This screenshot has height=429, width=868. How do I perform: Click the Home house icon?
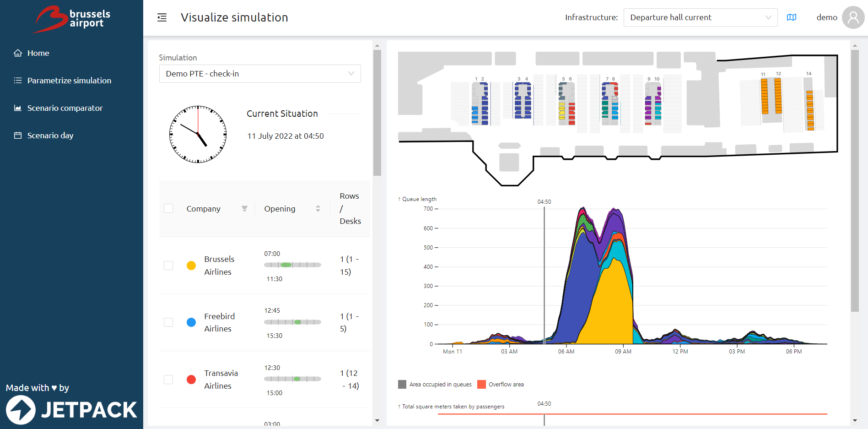[x=18, y=53]
